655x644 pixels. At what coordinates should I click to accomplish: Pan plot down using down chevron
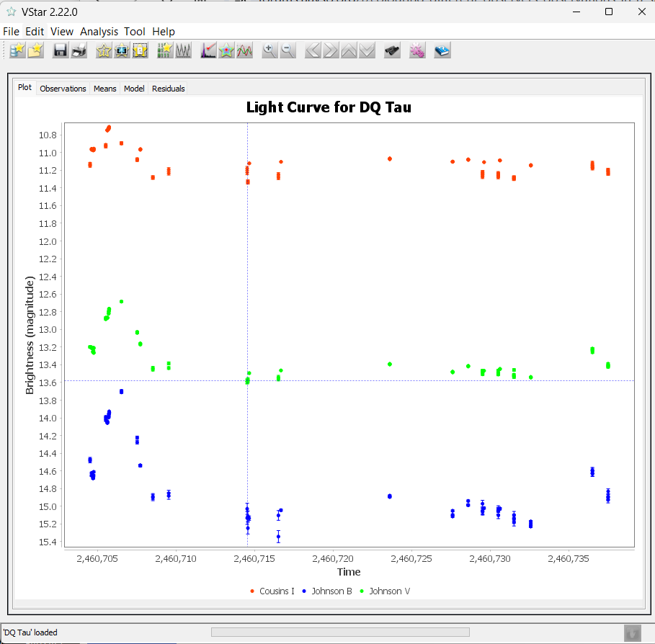click(x=367, y=50)
